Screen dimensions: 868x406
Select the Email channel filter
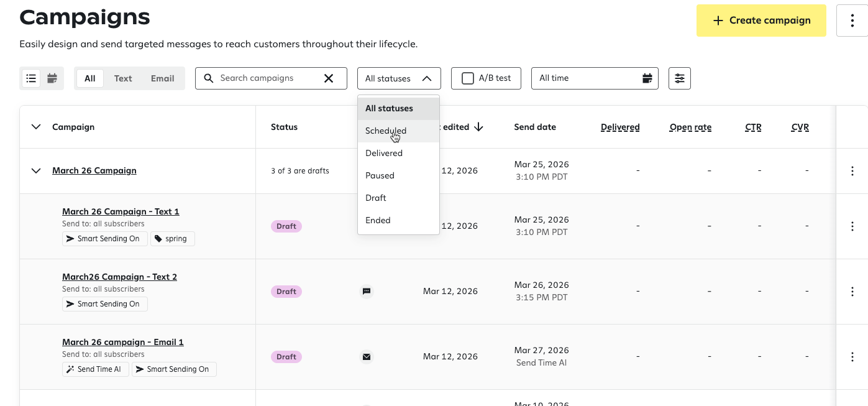(162, 78)
